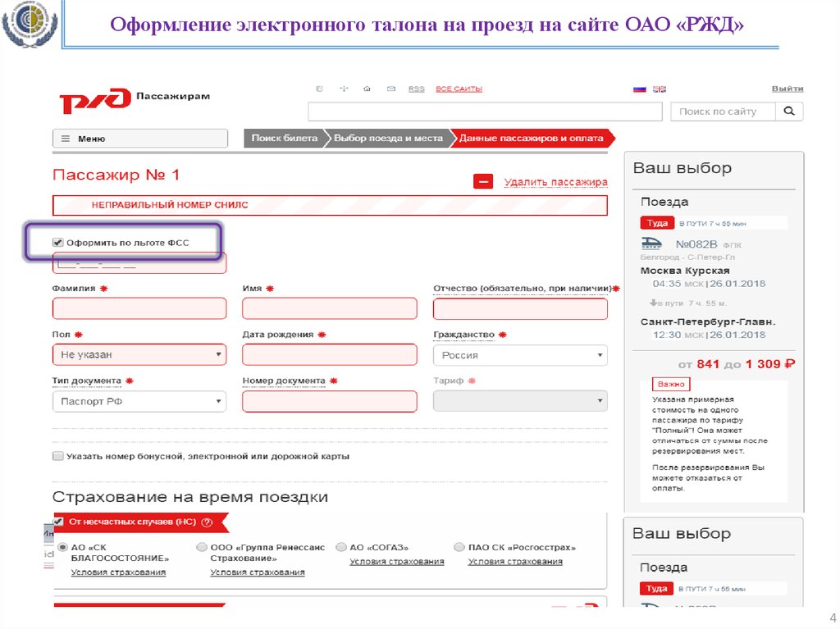This screenshot has width=840, height=629.
Task: Click the 'Пассажирам' label near logo
Action: tap(173, 97)
